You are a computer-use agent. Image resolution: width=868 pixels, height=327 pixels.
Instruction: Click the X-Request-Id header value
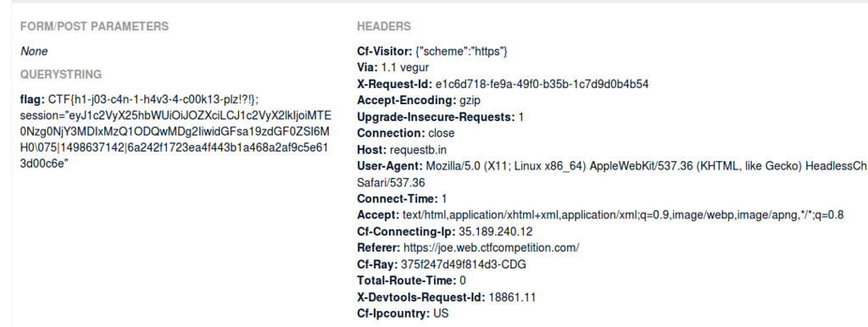542,84
